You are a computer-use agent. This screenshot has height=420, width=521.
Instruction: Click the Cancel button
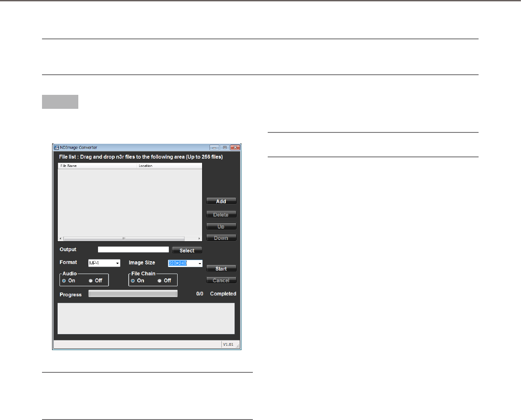pyautogui.click(x=221, y=280)
